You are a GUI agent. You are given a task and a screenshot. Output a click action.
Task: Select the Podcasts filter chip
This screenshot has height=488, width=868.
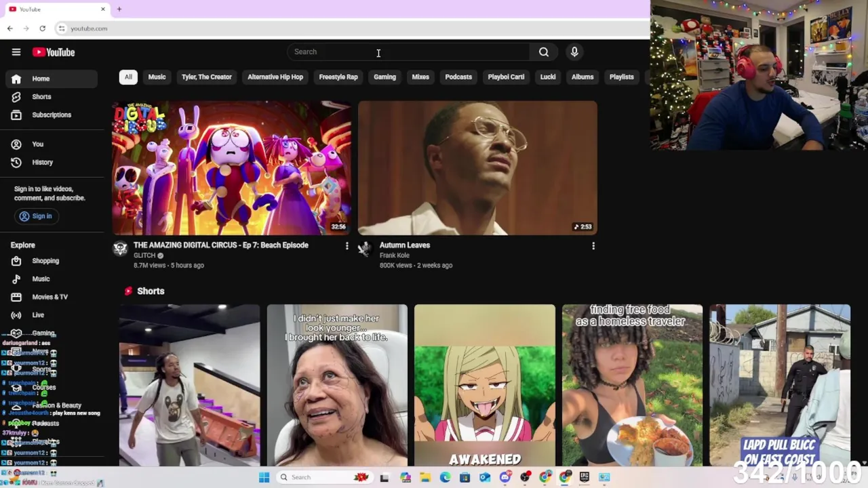click(458, 77)
